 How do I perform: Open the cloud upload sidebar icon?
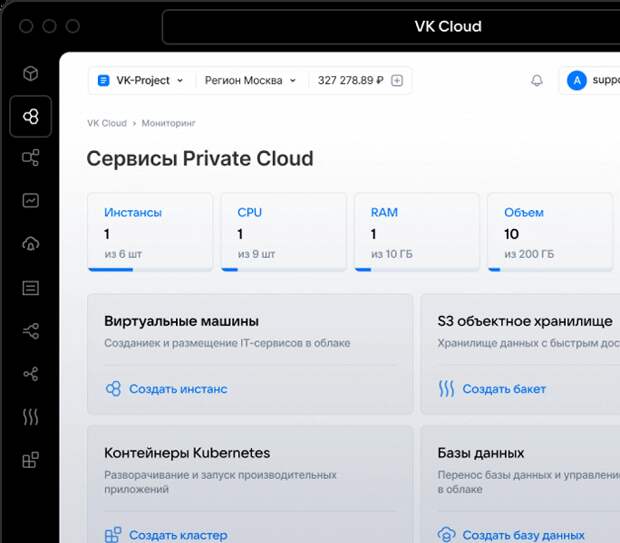(x=30, y=244)
